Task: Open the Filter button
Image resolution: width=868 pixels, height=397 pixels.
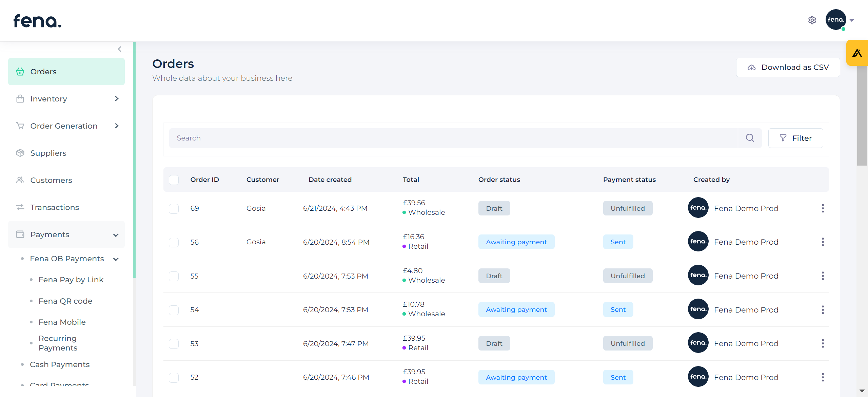Action: 795,138
